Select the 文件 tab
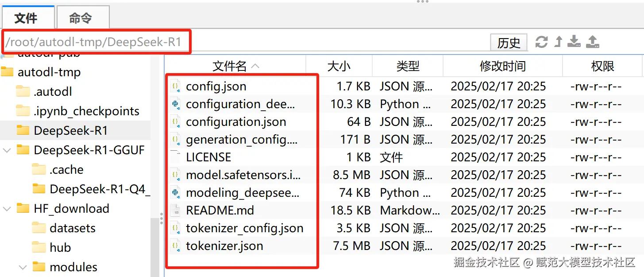The height and width of the screenshot is (277, 644). [27, 17]
